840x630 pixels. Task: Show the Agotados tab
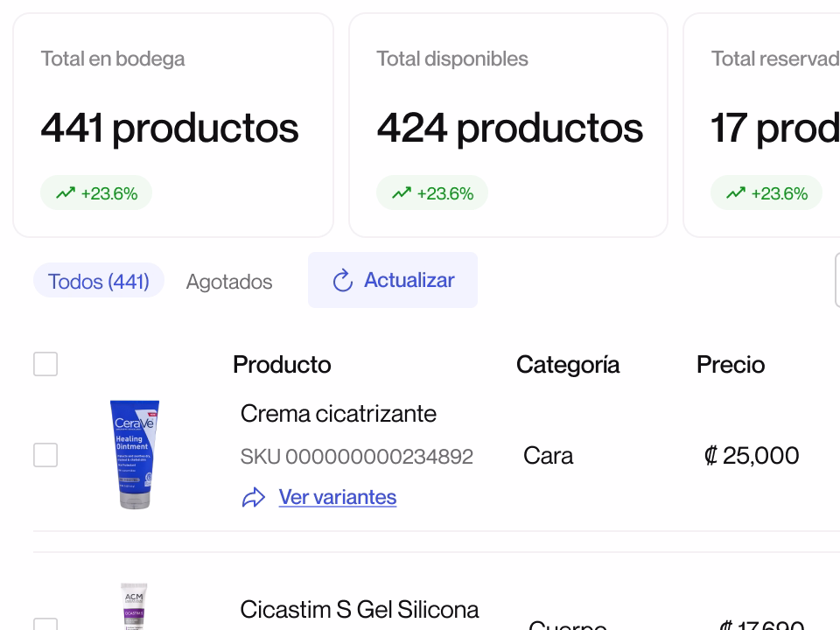[229, 282]
